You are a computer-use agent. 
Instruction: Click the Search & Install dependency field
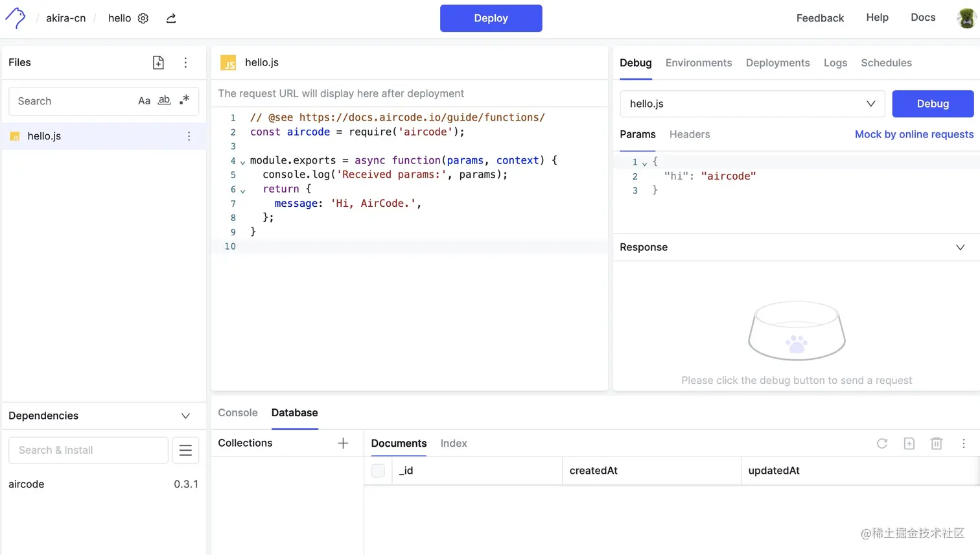point(88,450)
